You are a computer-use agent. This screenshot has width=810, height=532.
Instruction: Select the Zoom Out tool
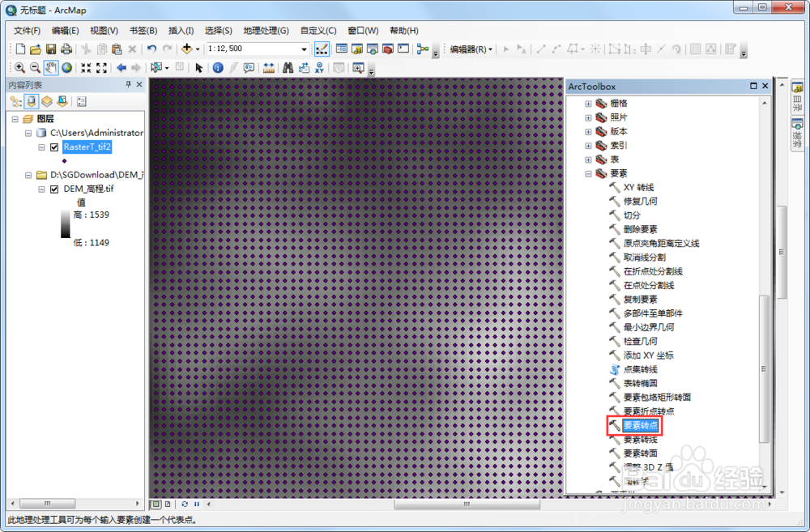coord(35,68)
